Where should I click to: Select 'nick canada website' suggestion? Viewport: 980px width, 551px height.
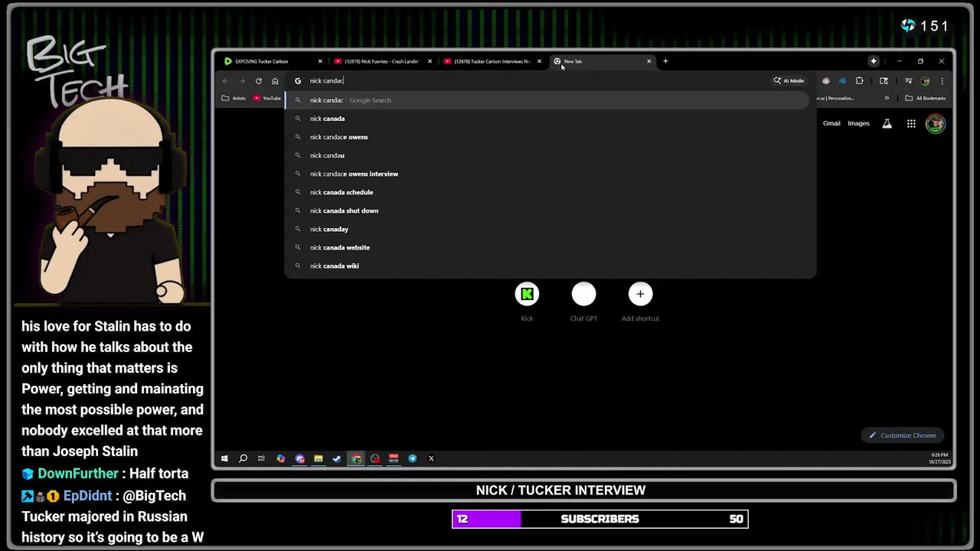[547, 247]
